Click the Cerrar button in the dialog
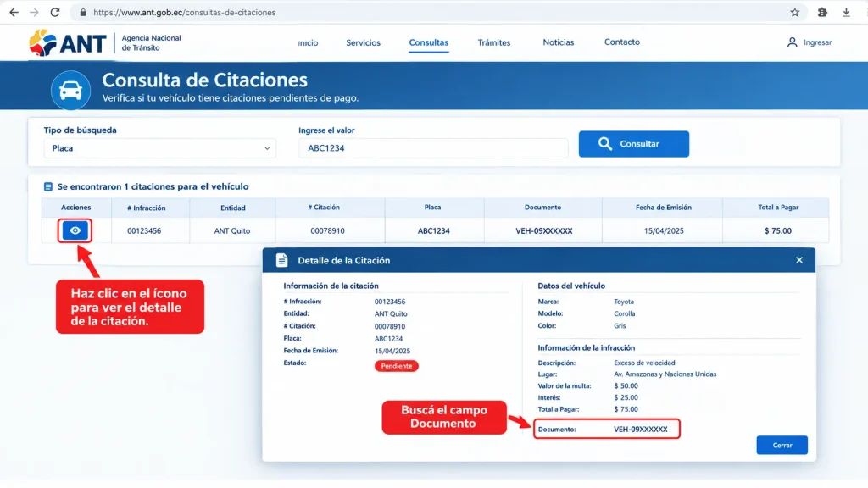The height and width of the screenshot is (488, 868). coord(782,446)
